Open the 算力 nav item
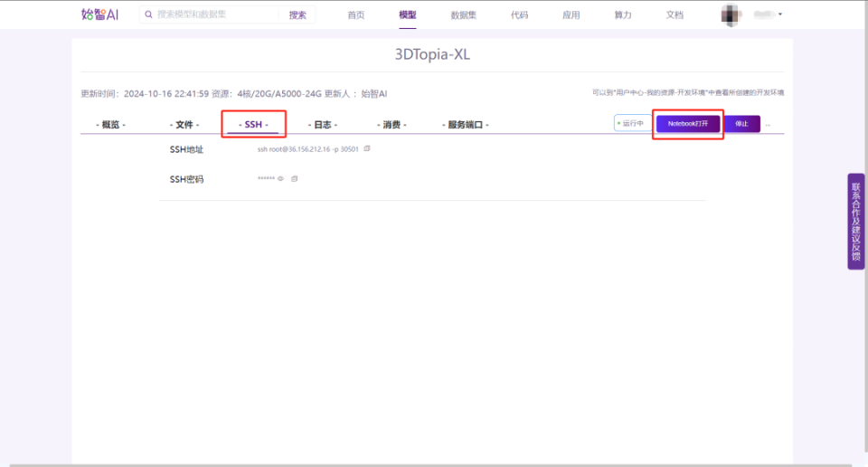 coord(623,15)
